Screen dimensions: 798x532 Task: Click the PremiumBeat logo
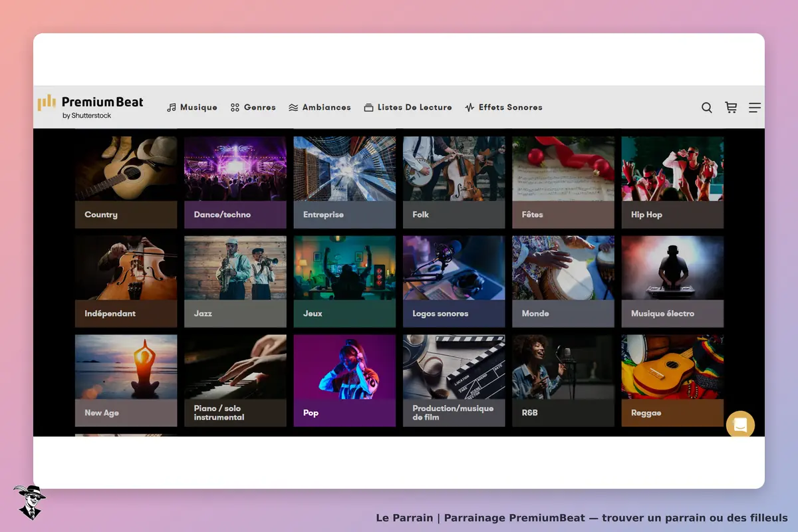[90, 106]
